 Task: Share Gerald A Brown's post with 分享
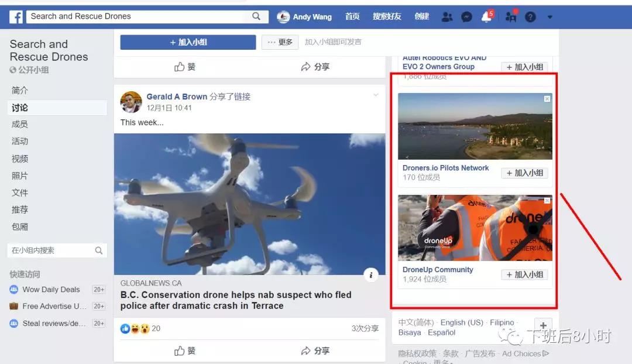(315, 351)
